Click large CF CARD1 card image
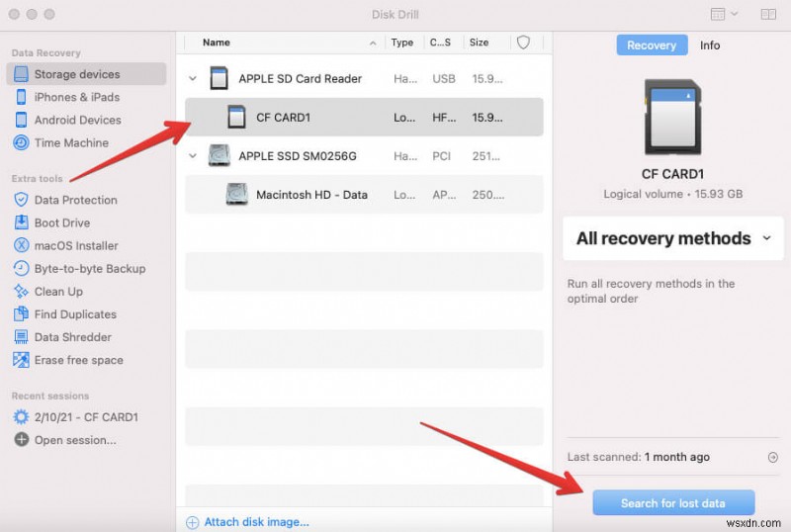The width and height of the screenshot is (791, 532). (673, 117)
